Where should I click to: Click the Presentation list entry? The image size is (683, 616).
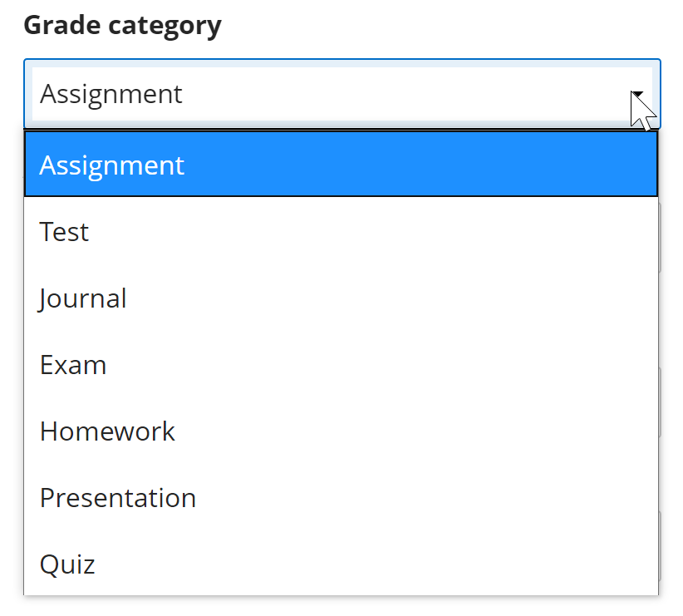coord(118,498)
